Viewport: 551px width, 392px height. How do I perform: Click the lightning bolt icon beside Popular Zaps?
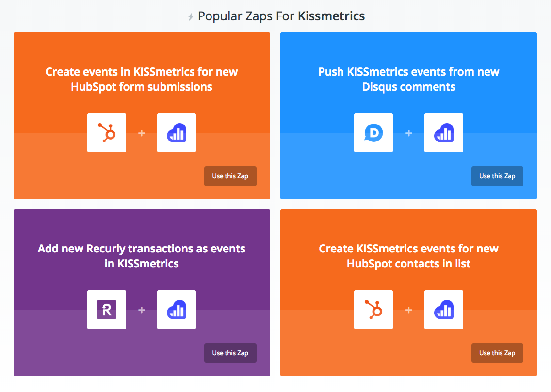tap(191, 17)
